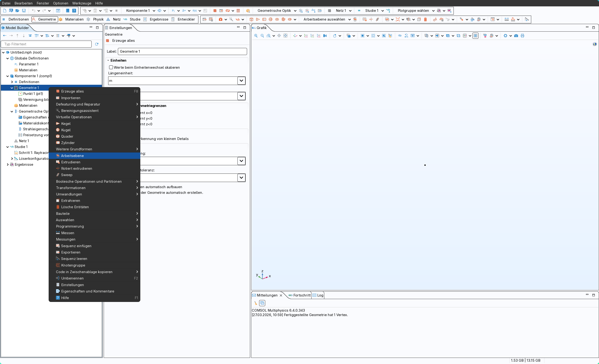Expand the Ergebnisse tree node
Screen dimensions: 599x364
[x=8, y=165]
